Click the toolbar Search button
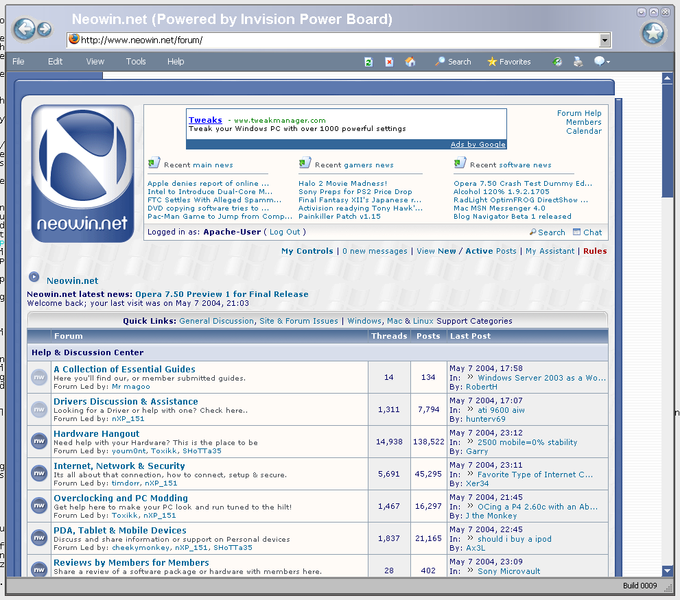The width and height of the screenshot is (680, 600). coord(452,62)
